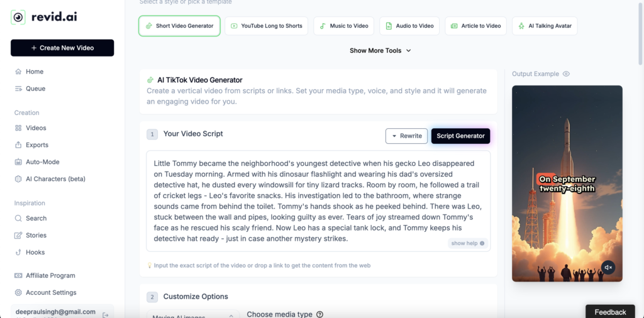644x318 pixels.
Task: Click the Script Generator button
Action: tap(460, 136)
